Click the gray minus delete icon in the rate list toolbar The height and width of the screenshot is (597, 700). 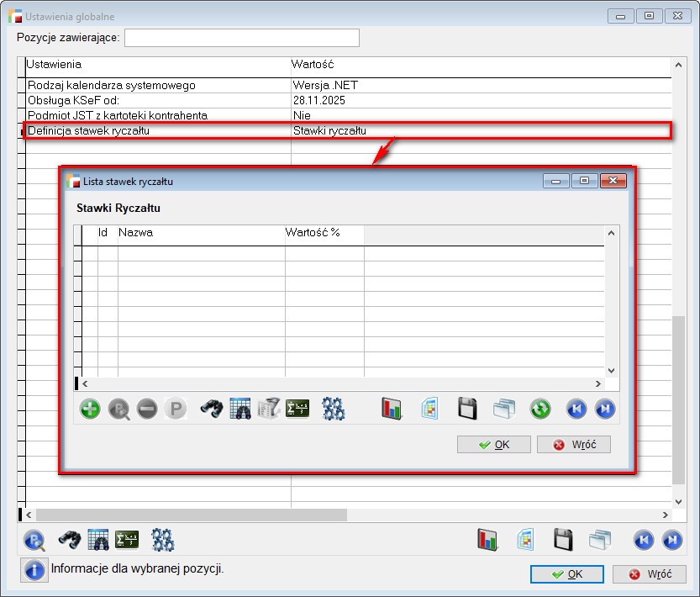pyautogui.click(x=147, y=409)
